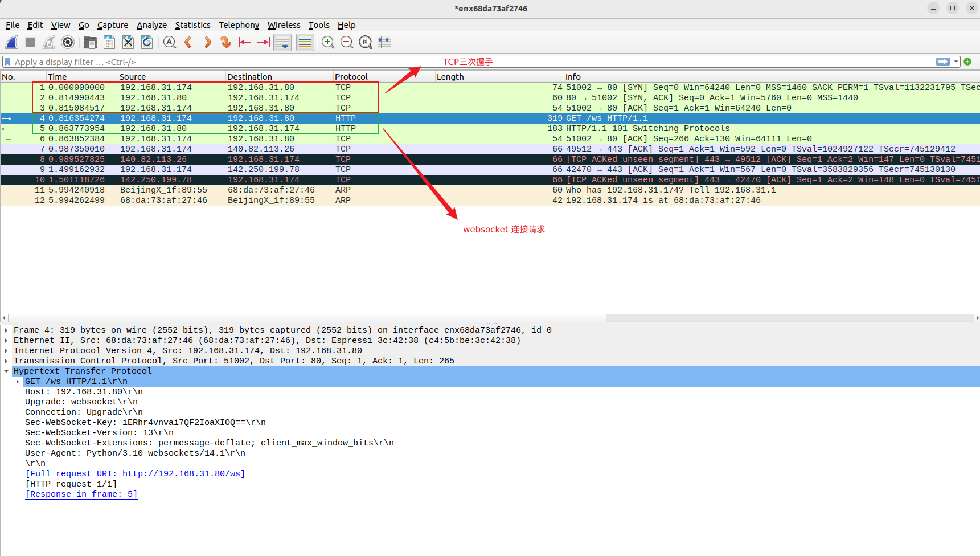Viewport: 980px width, 556px height.
Task: Click the Find a packet magnifier
Action: point(169,42)
